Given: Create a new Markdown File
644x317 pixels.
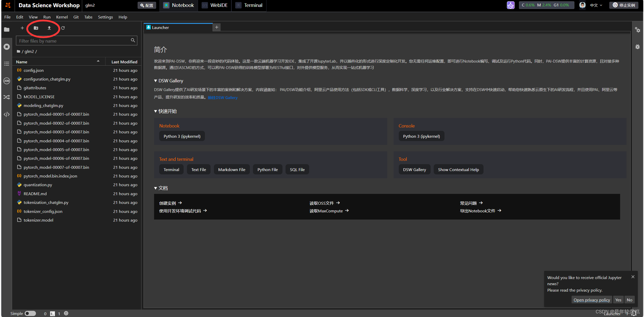Looking at the screenshot, I should tap(232, 170).
